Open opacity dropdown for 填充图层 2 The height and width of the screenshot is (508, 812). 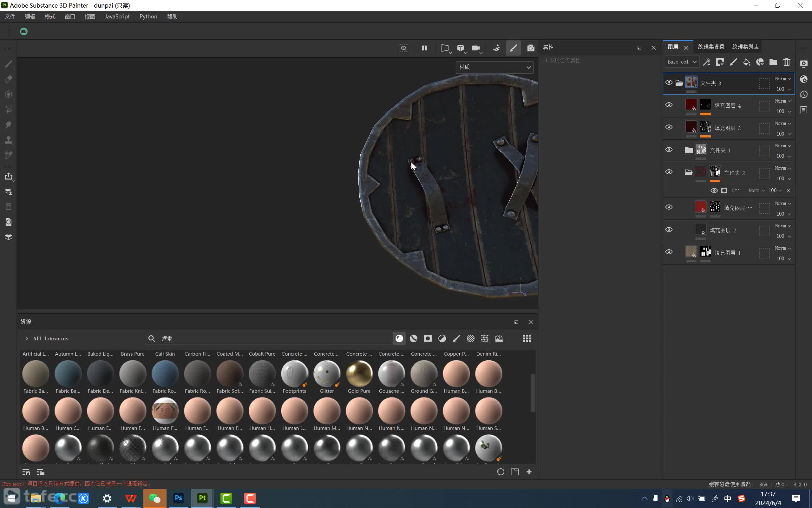783,236
